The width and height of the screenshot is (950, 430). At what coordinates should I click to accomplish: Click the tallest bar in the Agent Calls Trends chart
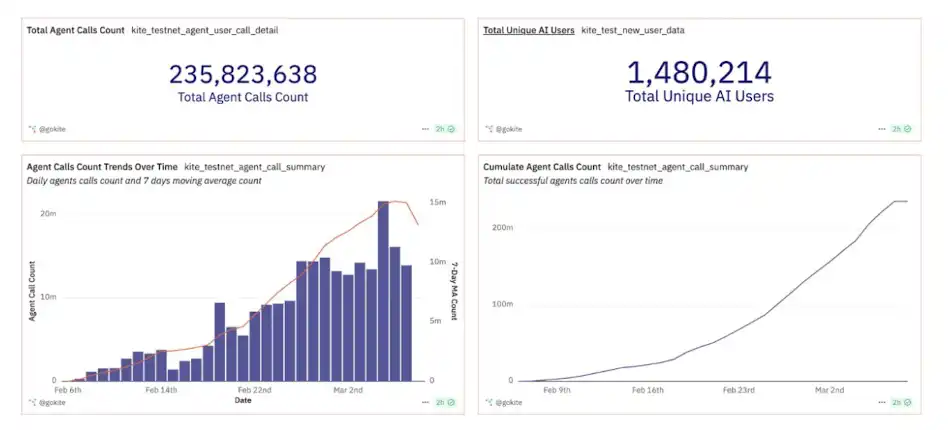[383, 290]
